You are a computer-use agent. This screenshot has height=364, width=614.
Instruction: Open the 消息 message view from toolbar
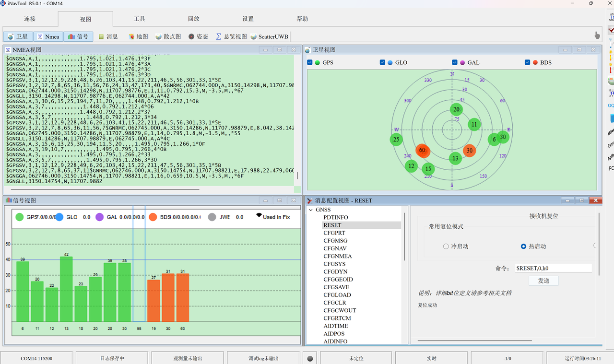click(x=108, y=36)
